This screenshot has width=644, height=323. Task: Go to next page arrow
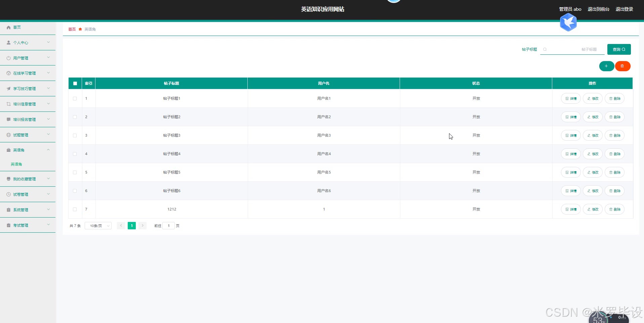pos(143,226)
